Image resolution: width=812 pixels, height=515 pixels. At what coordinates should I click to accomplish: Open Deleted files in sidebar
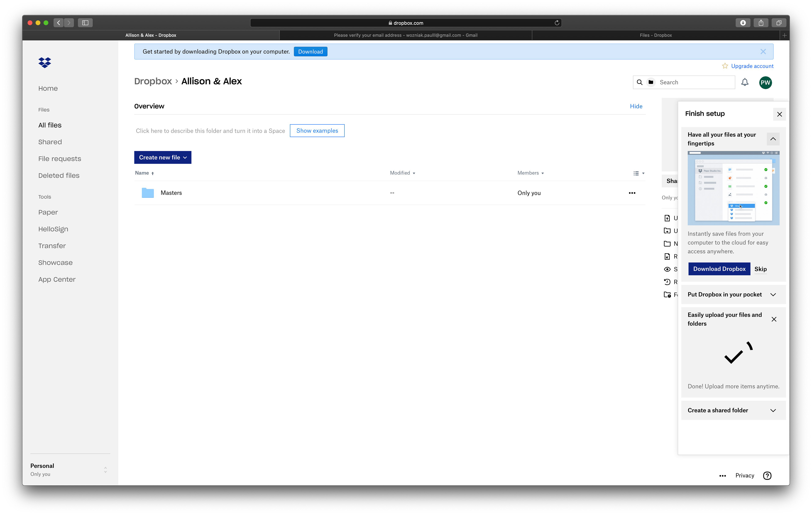pos(59,176)
